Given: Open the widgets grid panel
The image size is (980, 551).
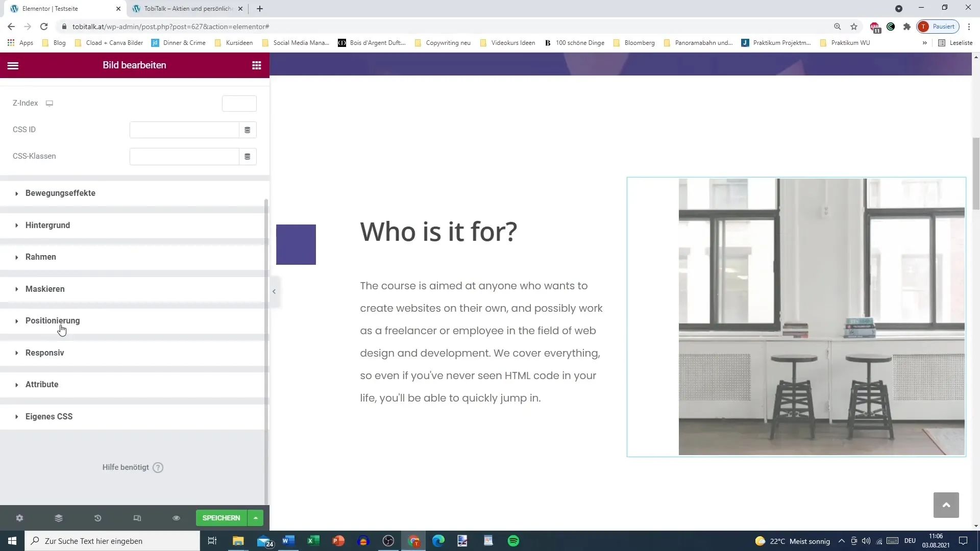Looking at the screenshot, I should pyautogui.click(x=257, y=65).
